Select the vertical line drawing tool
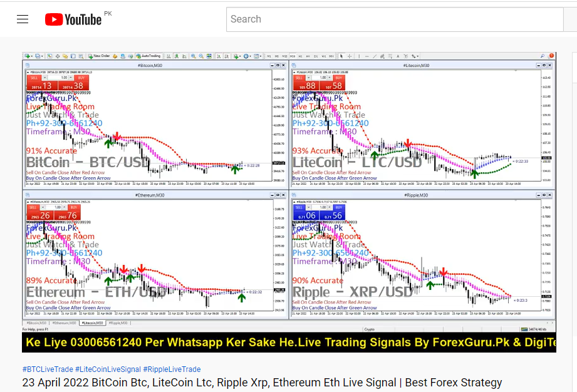 359,56
